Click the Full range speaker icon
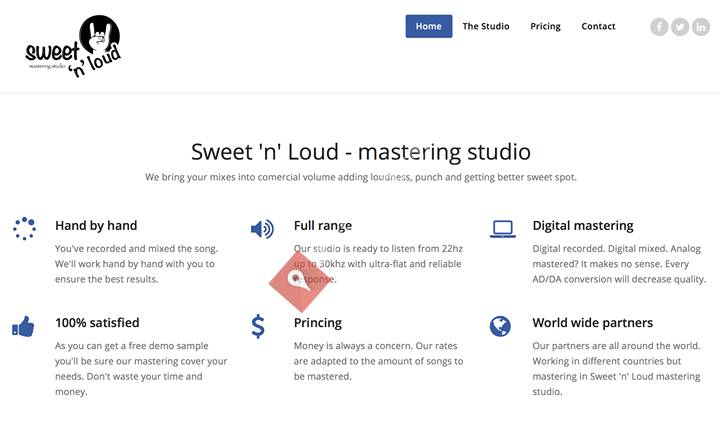 [x=262, y=228]
